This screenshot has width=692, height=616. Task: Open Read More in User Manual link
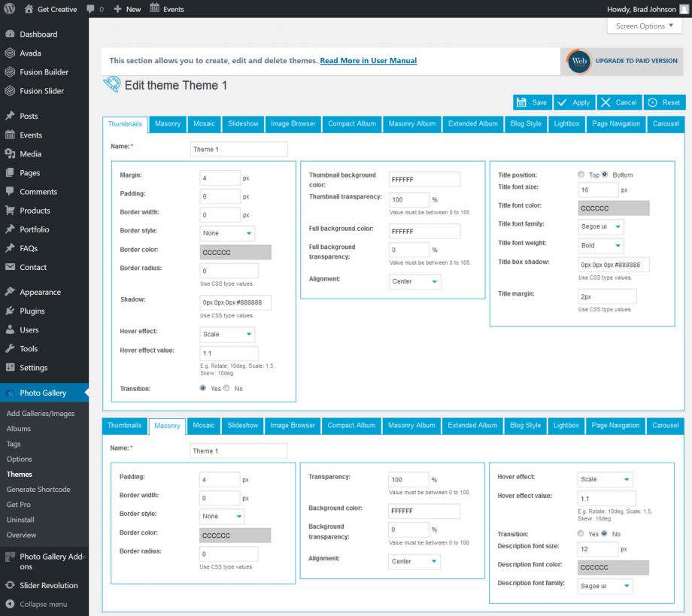[368, 61]
